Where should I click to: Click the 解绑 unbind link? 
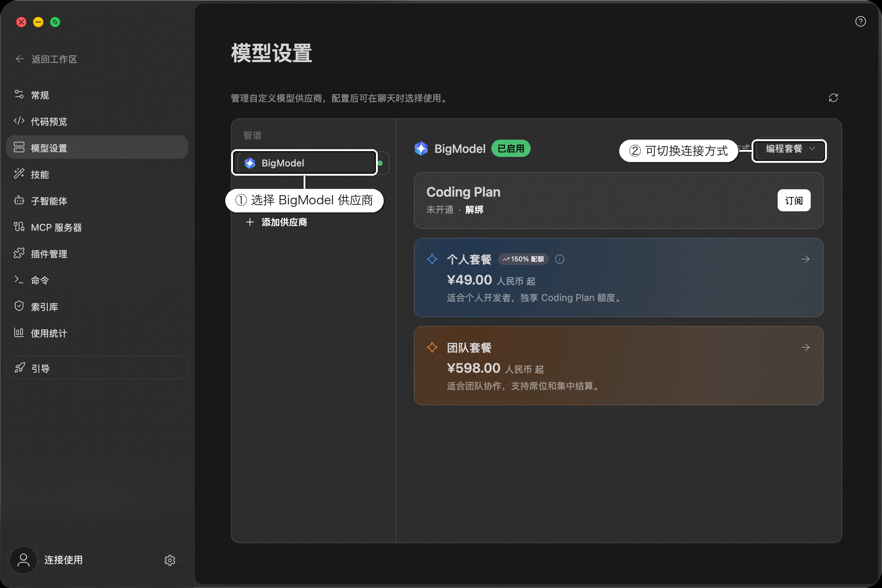474,209
